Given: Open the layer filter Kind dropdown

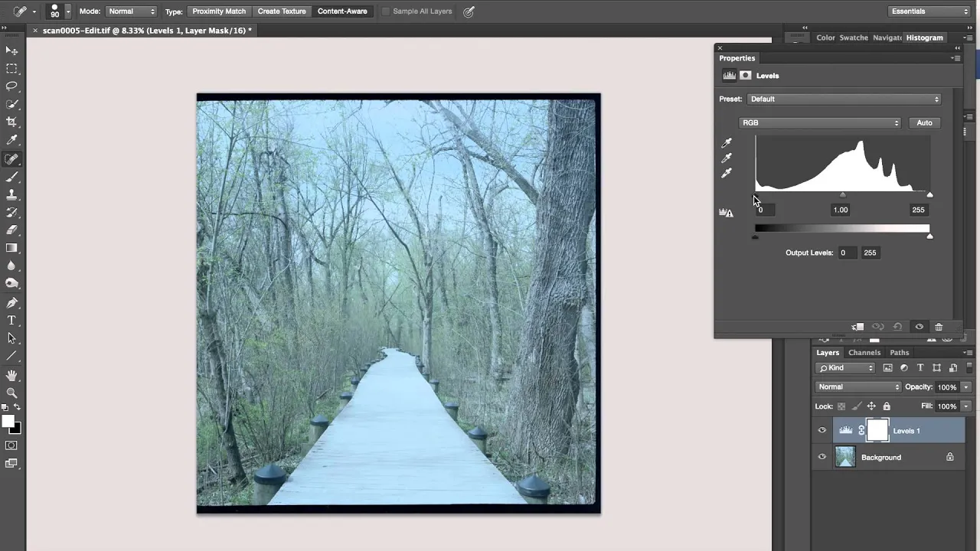Looking at the screenshot, I should coord(846,368).
